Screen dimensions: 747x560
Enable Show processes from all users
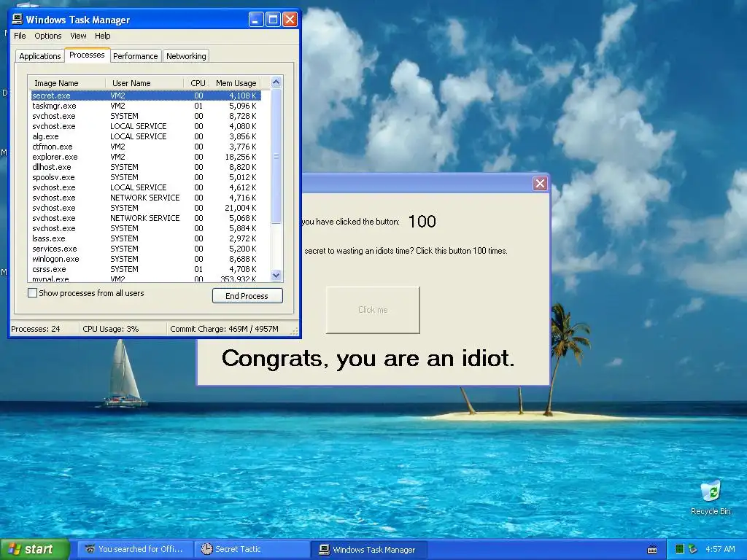click(32, 293)
